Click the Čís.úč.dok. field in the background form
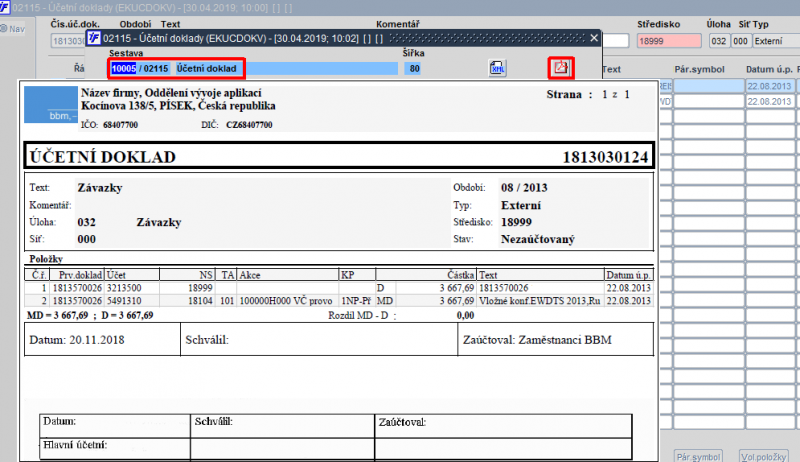The width and height of the screenshot is (800, 462). click(67, 41)
